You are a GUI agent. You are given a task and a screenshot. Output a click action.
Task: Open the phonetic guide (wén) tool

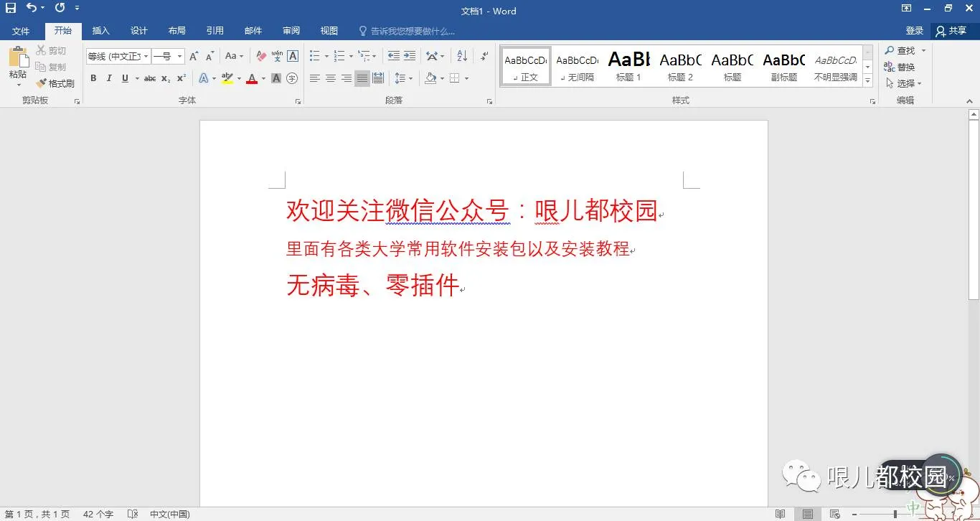coord(277,56)
